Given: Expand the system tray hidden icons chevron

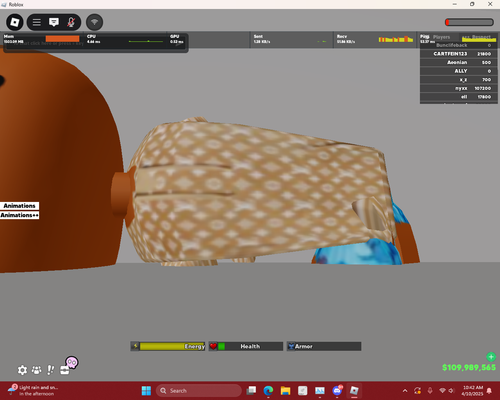Looking at the screenshot, I should (x=405, y=391).
